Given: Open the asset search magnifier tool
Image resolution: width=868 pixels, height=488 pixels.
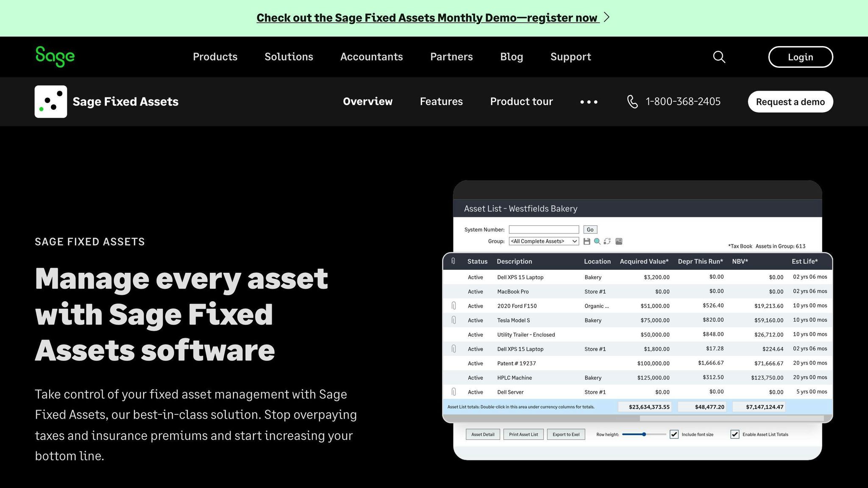Looking at the screenshot, I should point(597,241).
